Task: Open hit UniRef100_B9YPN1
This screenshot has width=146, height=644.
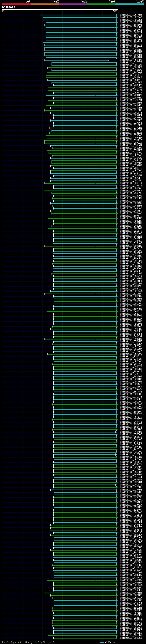Action: (x=131, y=309)
